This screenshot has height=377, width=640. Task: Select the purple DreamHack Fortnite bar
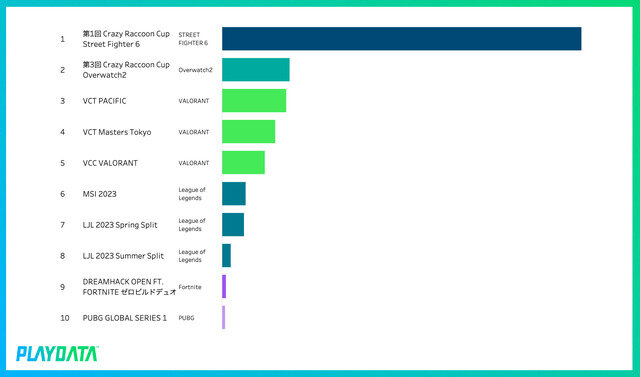224,286
